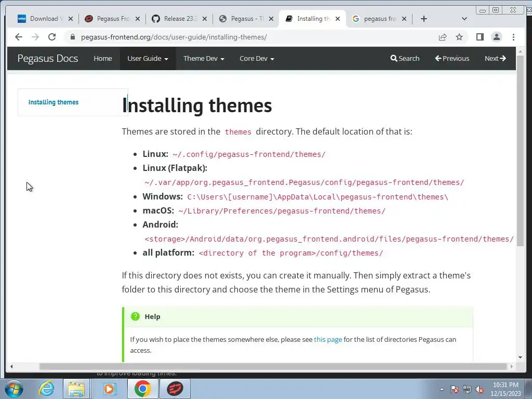Open the network tray icon
Image resolution: width=532 pixels, height=399 pixels.
click(467, 389)
